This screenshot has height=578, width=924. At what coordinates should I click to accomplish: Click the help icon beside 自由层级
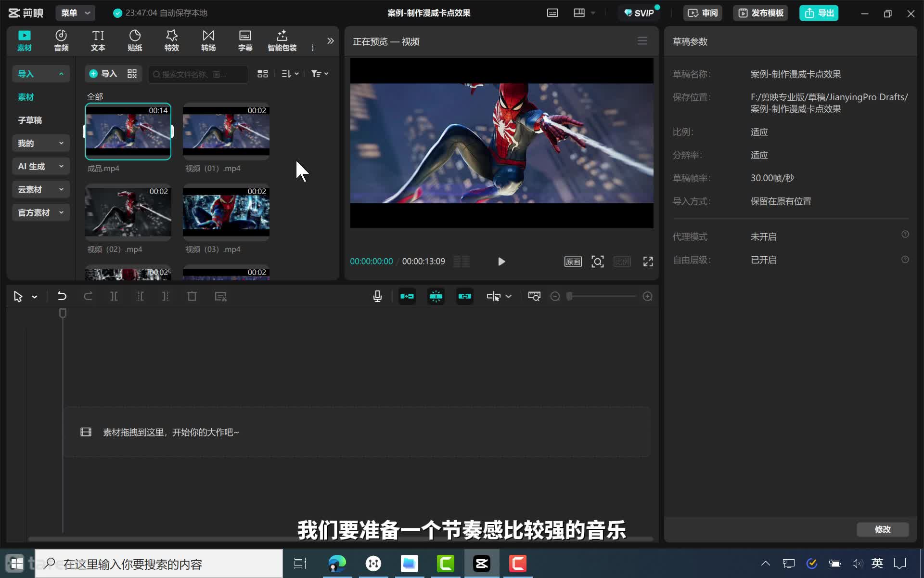click(x=905, y=260)
